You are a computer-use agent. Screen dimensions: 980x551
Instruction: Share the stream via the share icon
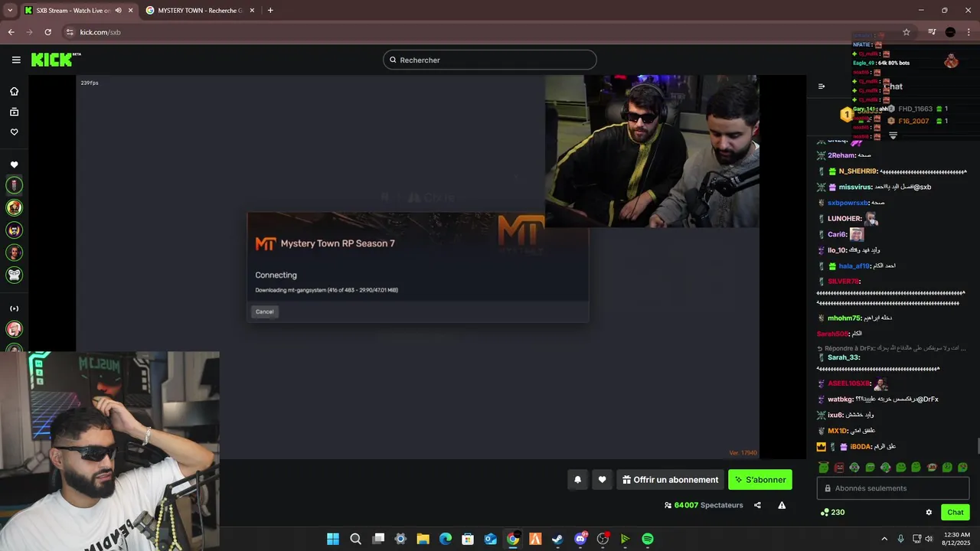[757, 505]
